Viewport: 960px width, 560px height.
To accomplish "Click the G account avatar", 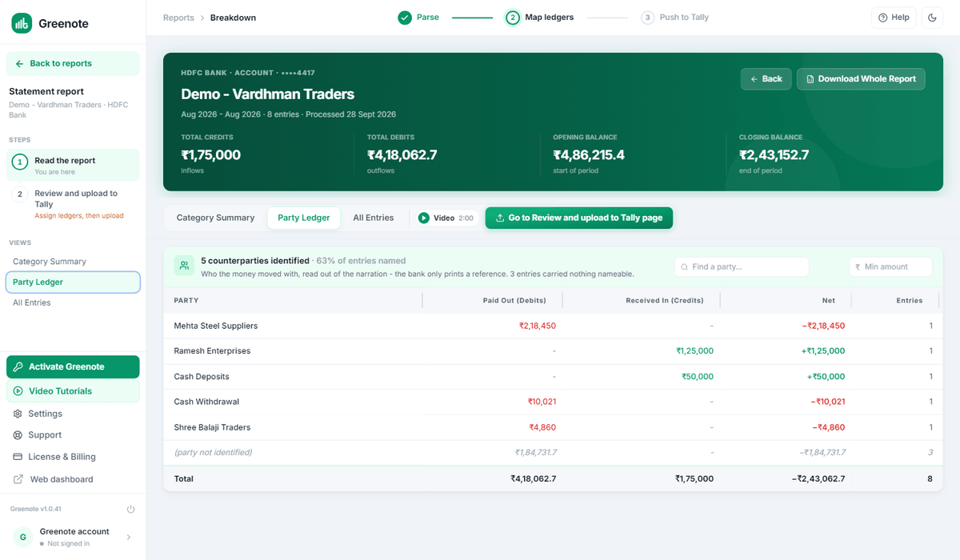I will point(22,538).
